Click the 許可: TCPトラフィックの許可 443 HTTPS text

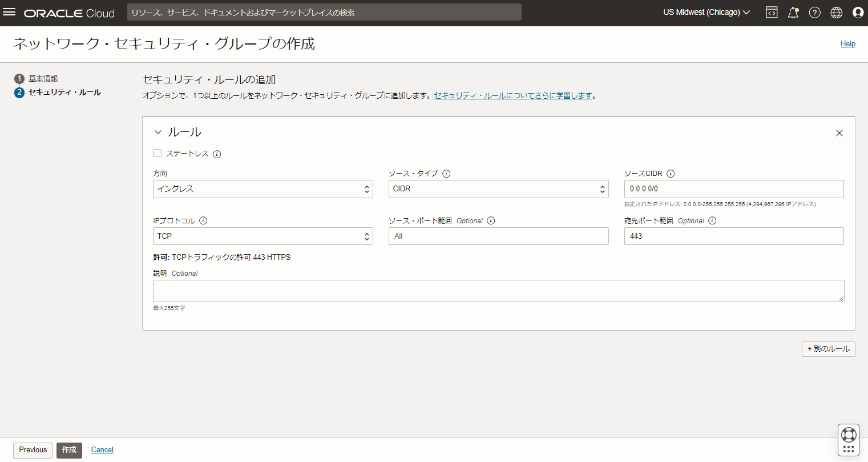[x=222, y=258]
